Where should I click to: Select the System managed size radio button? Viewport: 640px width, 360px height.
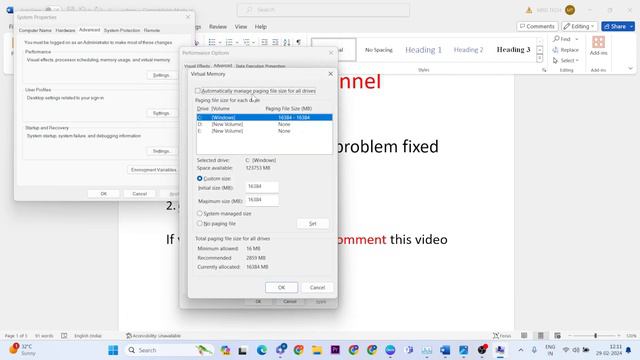click(200, 213)
